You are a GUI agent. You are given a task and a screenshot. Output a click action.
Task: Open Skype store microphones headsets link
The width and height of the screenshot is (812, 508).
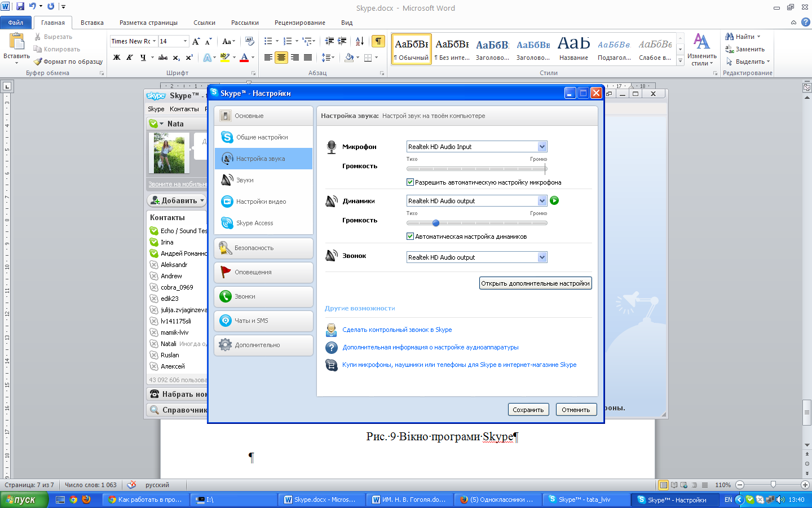(459, 365)
